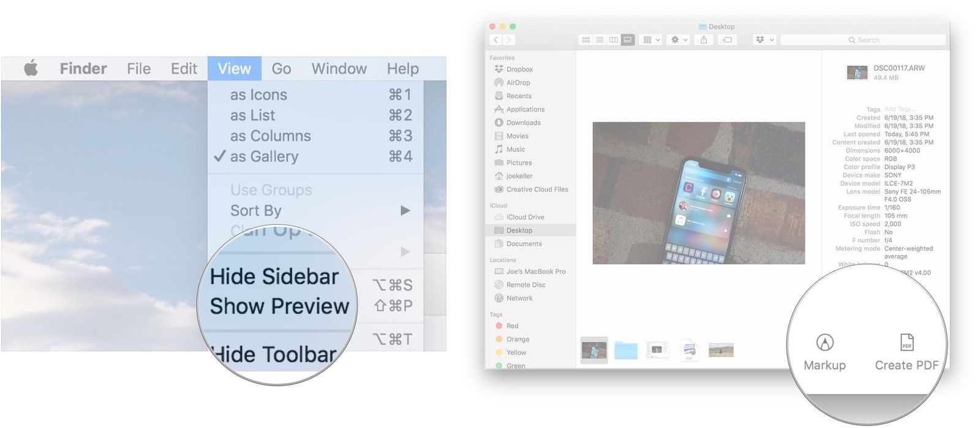The image size is (980, 428).
Task: Click the Share icon in Finder toolbar
Action: 704,40
